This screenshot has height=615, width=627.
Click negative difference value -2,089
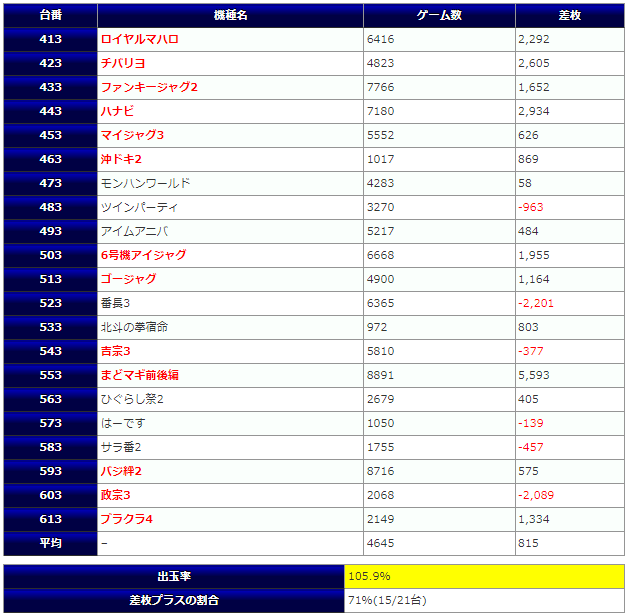[x=536, y=495]
